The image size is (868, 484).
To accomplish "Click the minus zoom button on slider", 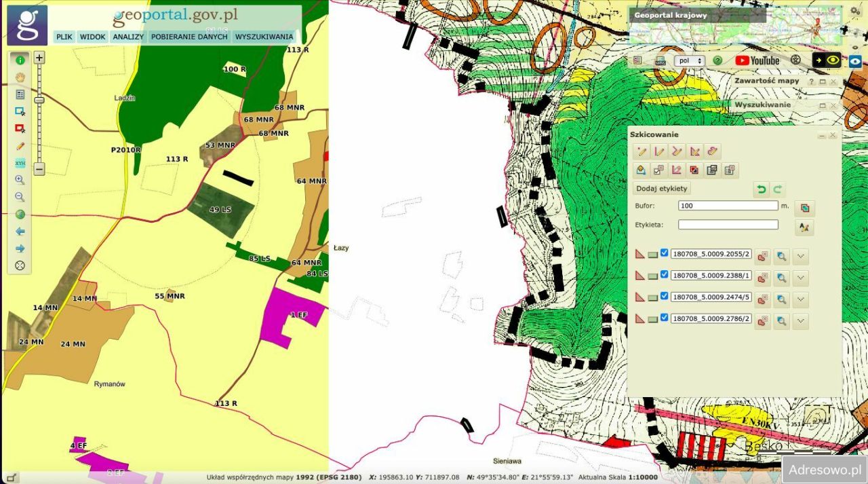I will [39, 169].
